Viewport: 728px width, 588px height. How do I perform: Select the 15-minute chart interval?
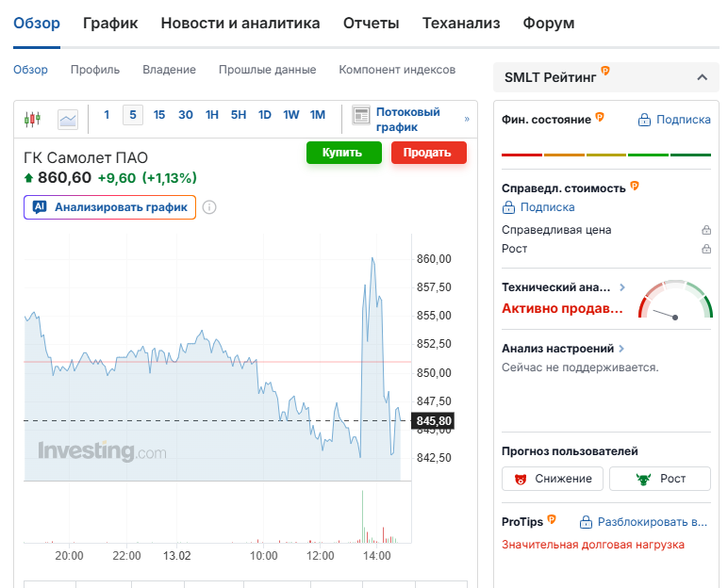(x=159, y=115)
